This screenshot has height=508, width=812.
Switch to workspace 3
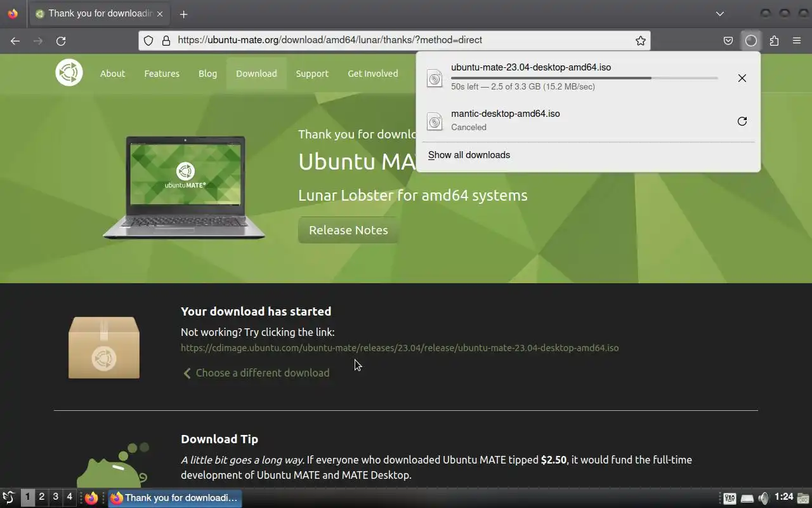[x=56, y=497]
